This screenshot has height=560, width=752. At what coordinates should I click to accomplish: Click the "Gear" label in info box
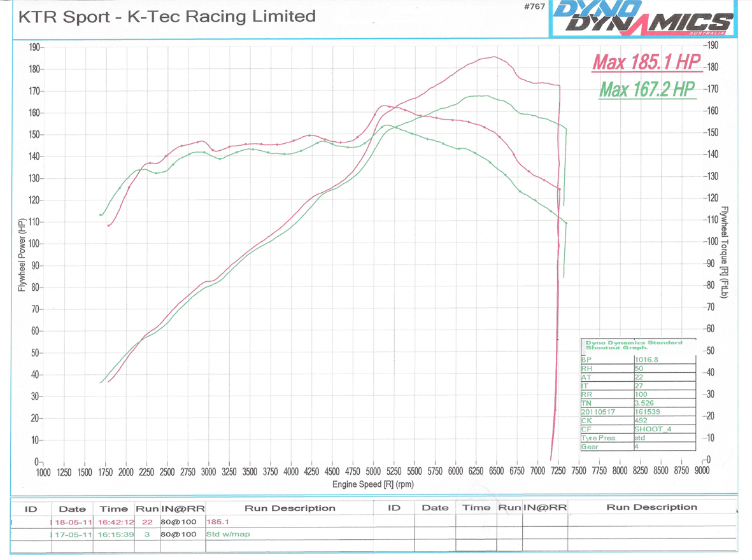(x=590, y=447)
